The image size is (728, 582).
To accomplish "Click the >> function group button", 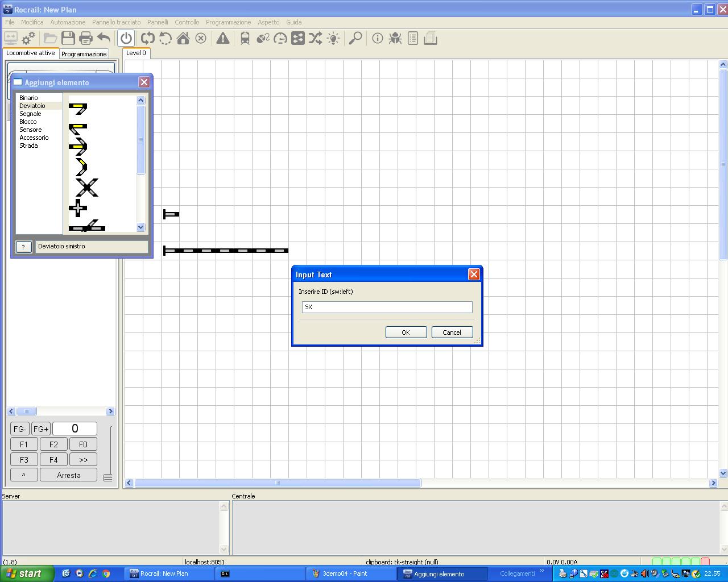I will [x=83, y=460].
